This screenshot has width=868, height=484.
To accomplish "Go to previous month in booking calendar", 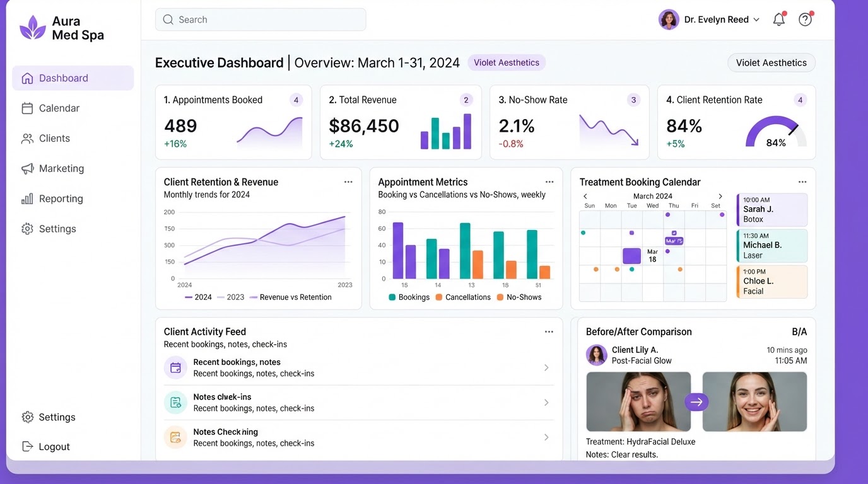I will tap(585, 196).
